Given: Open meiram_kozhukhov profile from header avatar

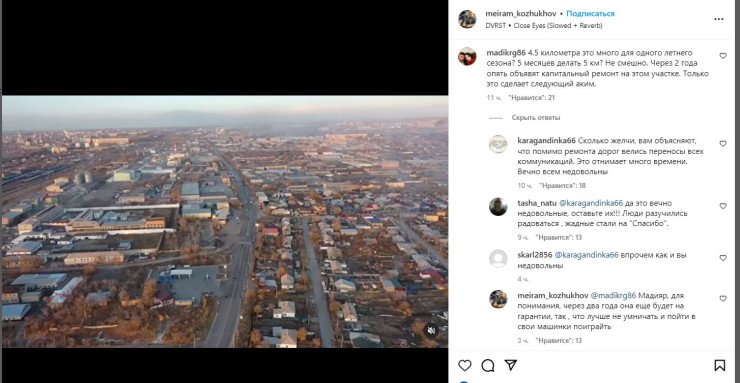Looking at the screenshot, I should tap(467, 19).
